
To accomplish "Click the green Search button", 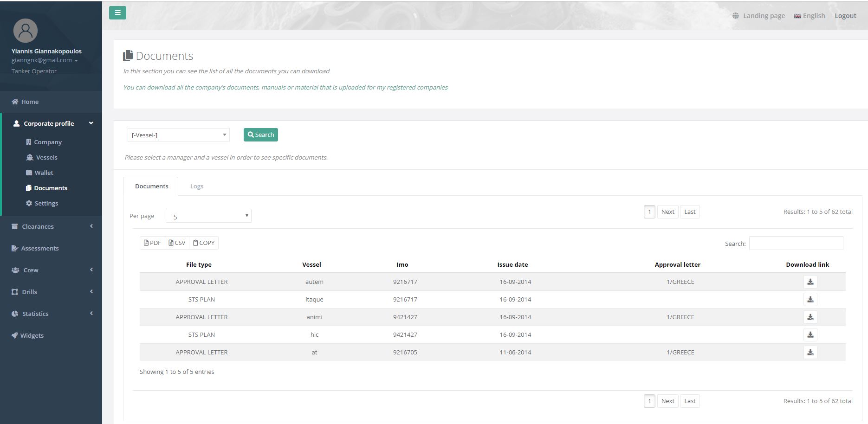I will pos(260,135).
